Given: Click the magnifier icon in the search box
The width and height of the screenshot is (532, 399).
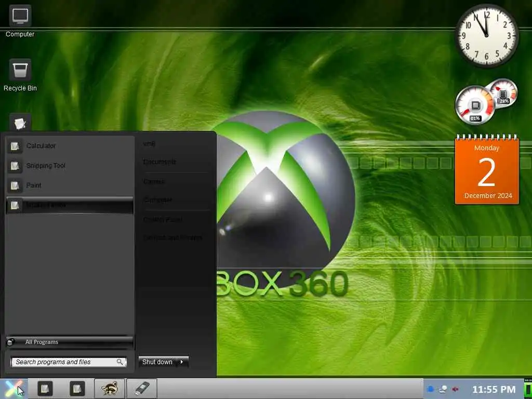Looking at the screenshot, I should point(120,362).
